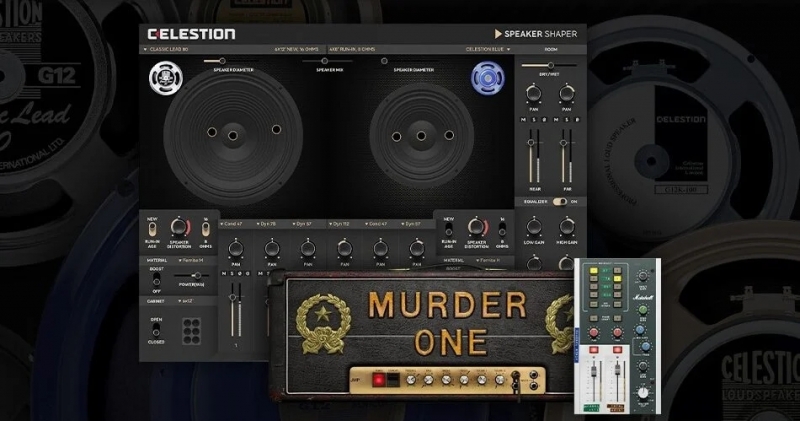The width and height of the screenshot is (800, 421).
Task: Click the green knob on Marshall channel strip
Action: click(643, 310)
